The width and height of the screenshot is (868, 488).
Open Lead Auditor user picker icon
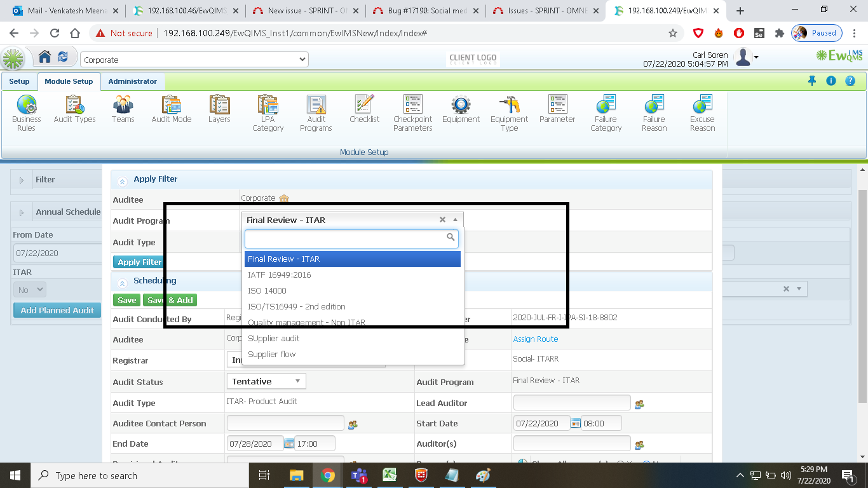coord(639,404)
